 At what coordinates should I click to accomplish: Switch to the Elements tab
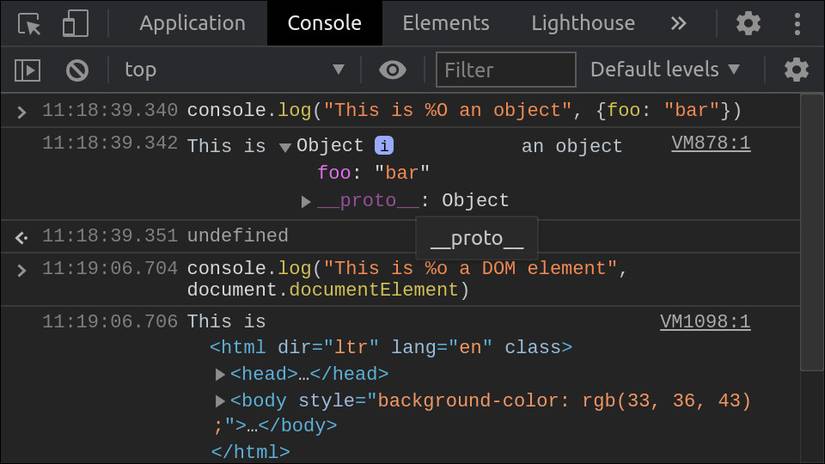[446, 23]
